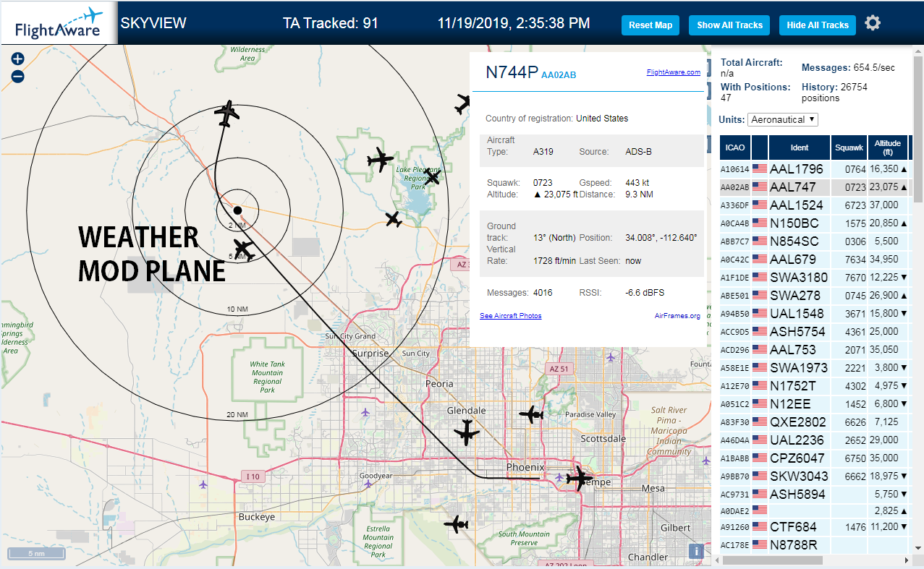The width and height of the screenshot is (924, 569).
Task: Click the map attribution info 'i' icon
Action: [696, 552]
